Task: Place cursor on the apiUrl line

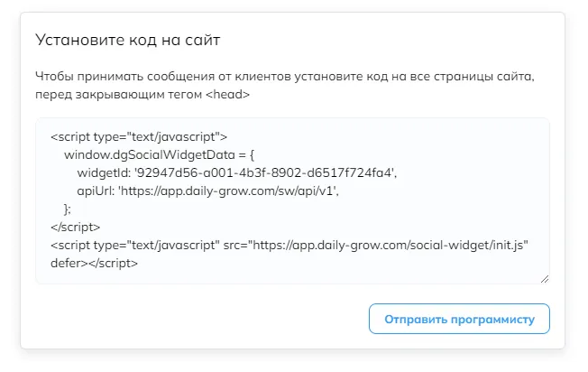Action: (x=207, y=191)
